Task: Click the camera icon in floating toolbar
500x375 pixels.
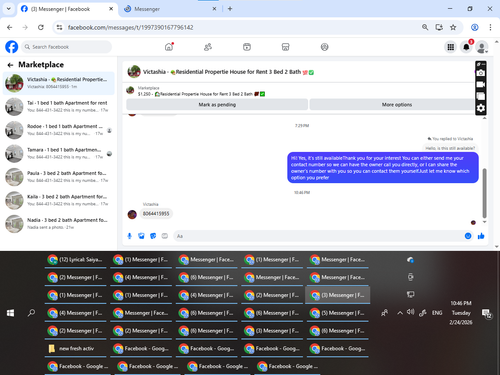Action: pos(481,73)
